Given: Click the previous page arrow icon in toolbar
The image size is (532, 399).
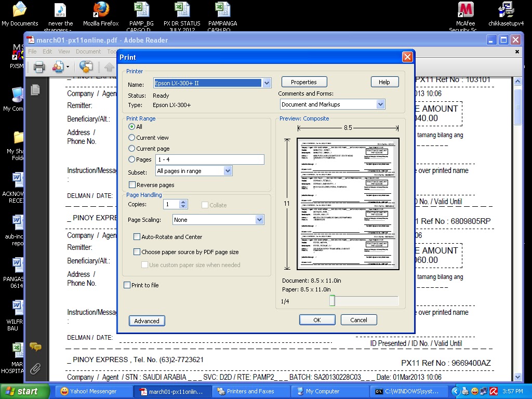Looking at the screenshot, I should pos(109,67).
